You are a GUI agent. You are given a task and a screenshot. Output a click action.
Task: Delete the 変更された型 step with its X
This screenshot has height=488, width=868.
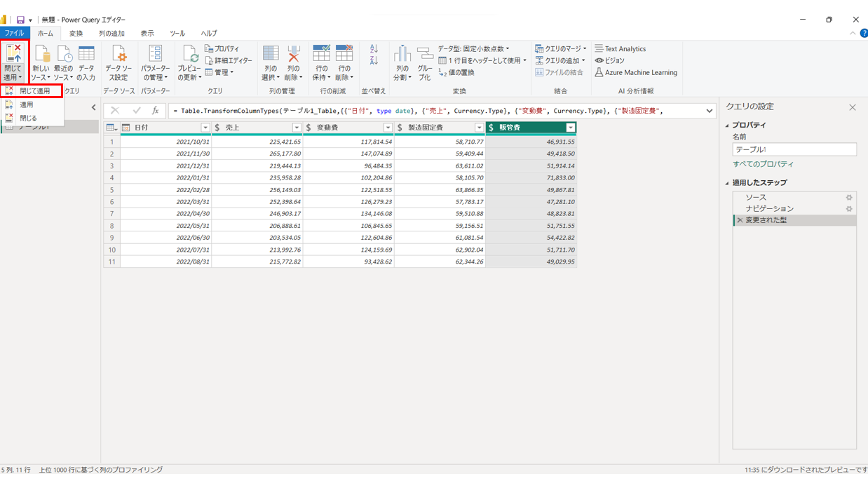tap(740, 220)
